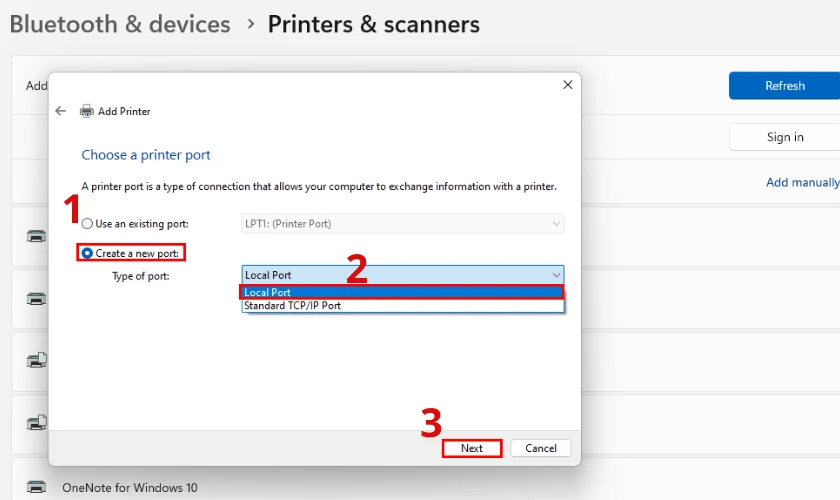Choose Standard TCP/IP Port from the list
The width and height of the screenshot is (840, 500).
click(402, 305)
